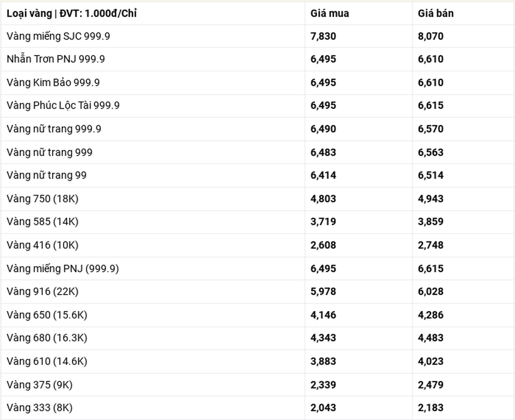Select 'Vàng 650 (15.6K)' row label
This screenshot has height=420, width=515.
47,315
